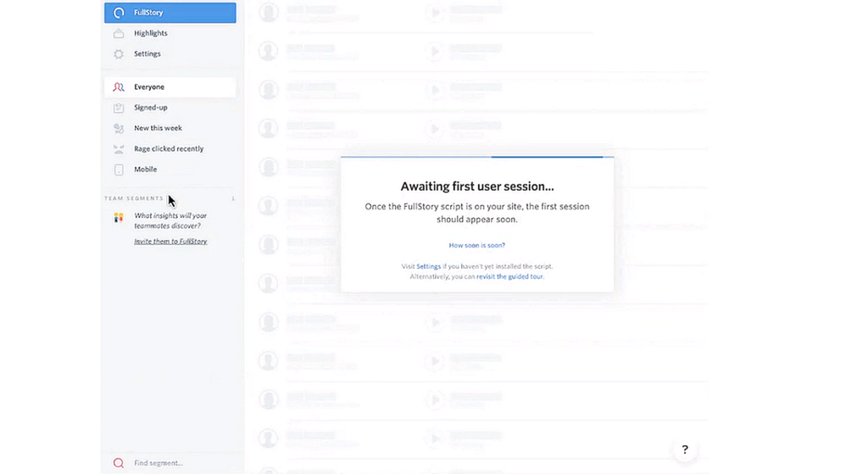
Task: Click the search magnifier icon
Action: click(x=119, y=463)
